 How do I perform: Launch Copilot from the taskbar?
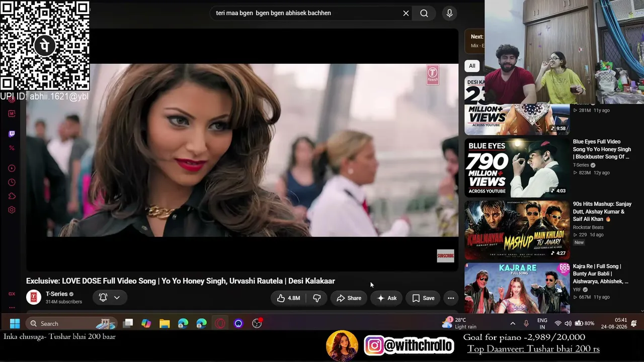tap(146, 323)
